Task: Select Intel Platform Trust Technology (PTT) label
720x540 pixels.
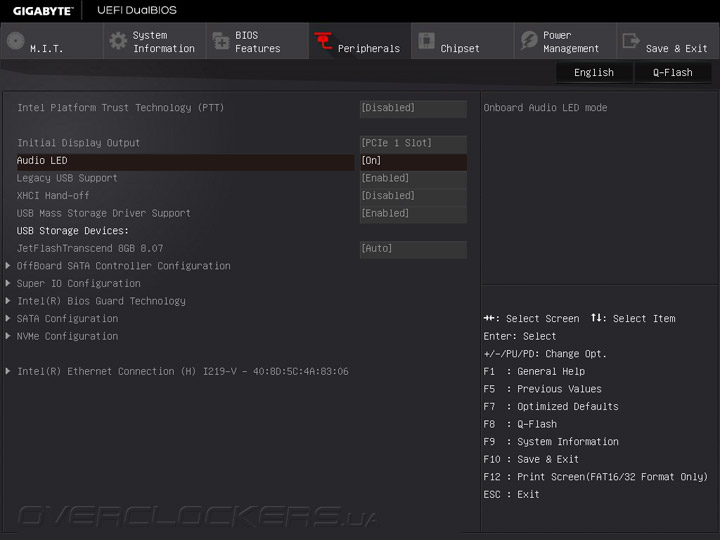Action: [x=120, y=108]
